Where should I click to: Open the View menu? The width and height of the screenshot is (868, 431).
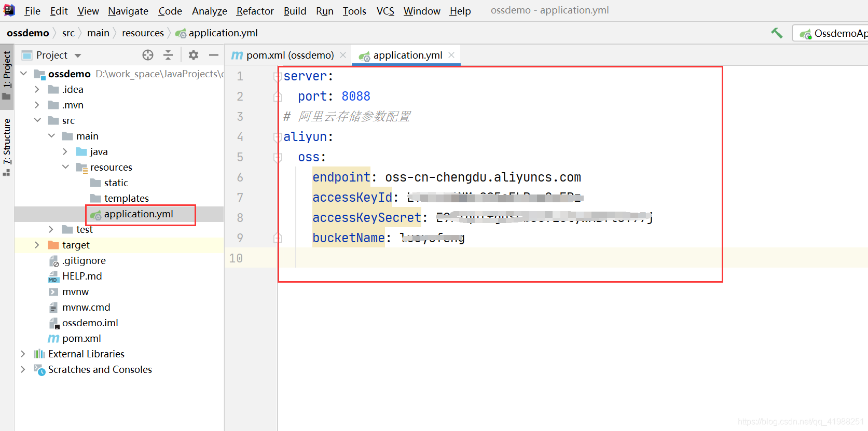point(88,11)
